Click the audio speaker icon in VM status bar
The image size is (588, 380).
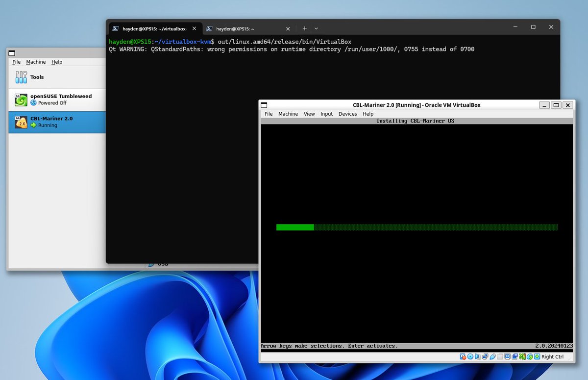(477, 356)
